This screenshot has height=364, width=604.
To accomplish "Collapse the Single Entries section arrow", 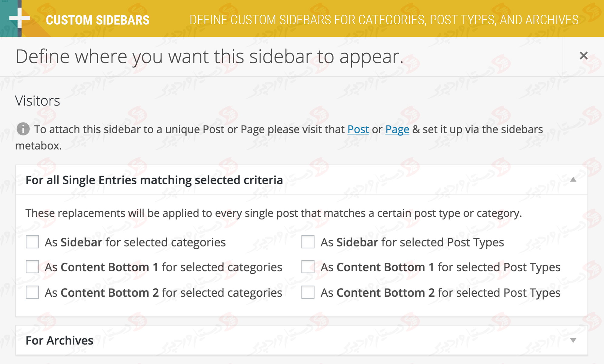I will pos(573,180).
